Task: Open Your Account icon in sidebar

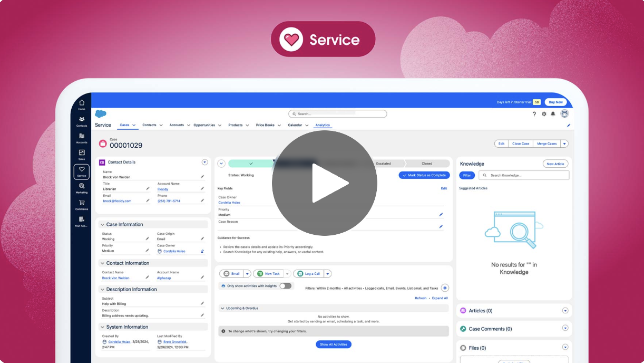Action: tap(82, 222)
